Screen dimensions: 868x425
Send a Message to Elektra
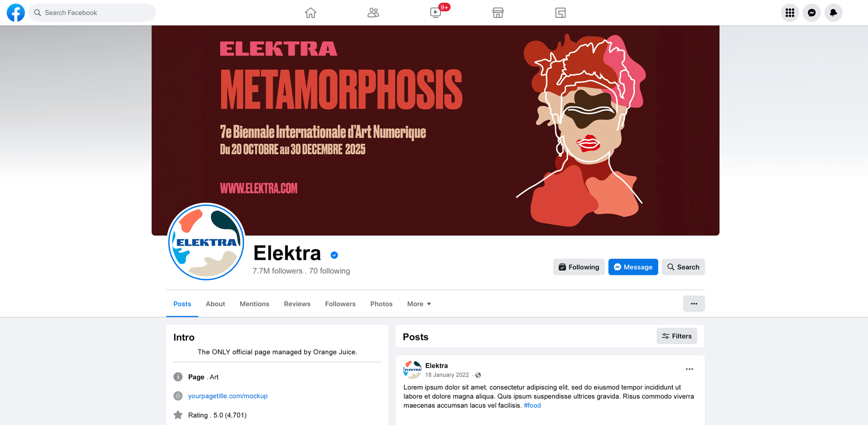(x=633, y=267)
